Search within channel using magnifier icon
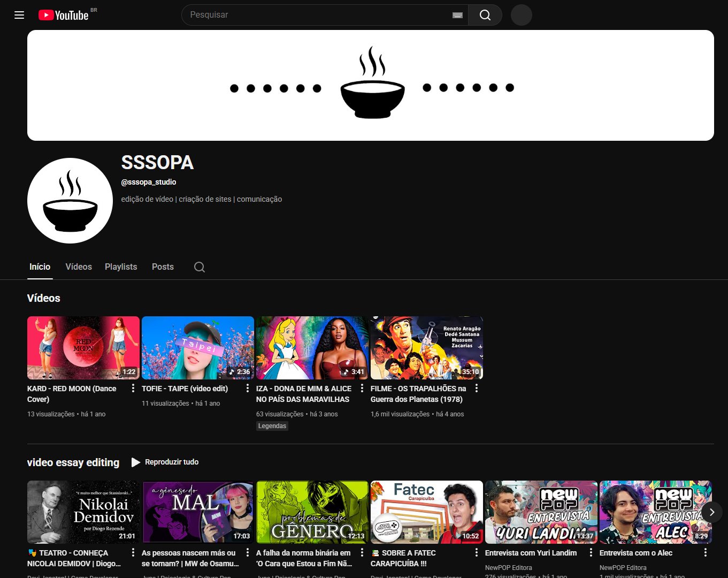728x578 pixels. point(200,267)
